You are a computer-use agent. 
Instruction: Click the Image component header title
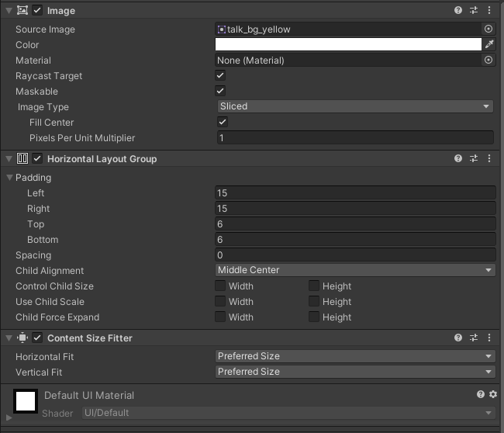[x=61, y=11]
